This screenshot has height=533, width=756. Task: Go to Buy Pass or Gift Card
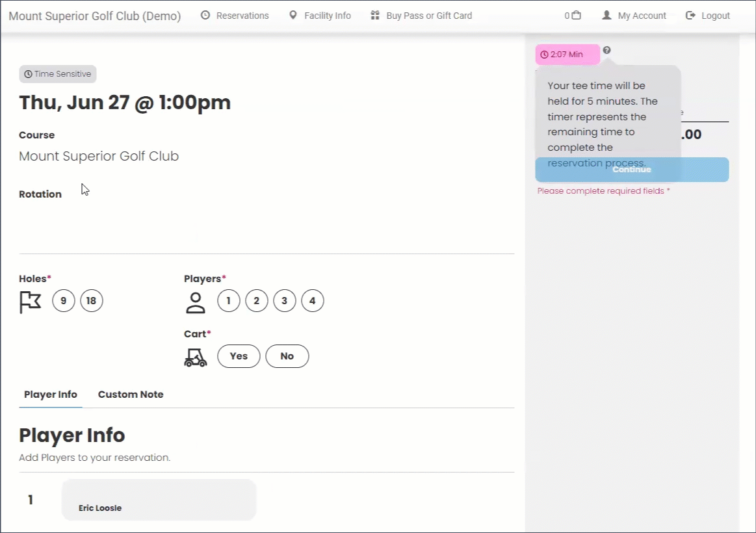429,16
